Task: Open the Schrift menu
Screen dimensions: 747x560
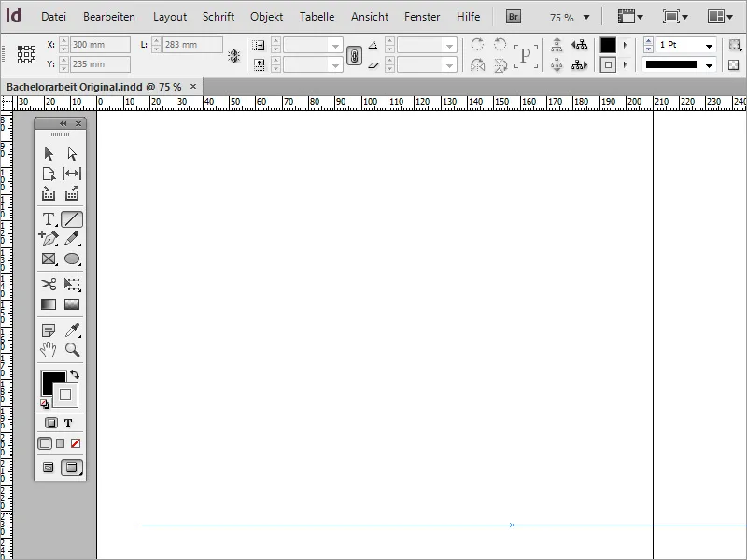Action: [x=218, y=17]
